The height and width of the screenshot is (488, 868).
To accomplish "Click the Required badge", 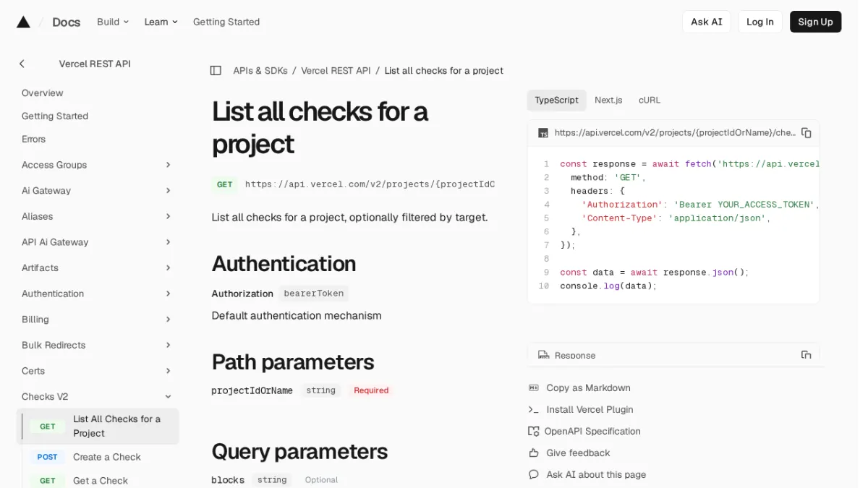I will coord(371,390).
